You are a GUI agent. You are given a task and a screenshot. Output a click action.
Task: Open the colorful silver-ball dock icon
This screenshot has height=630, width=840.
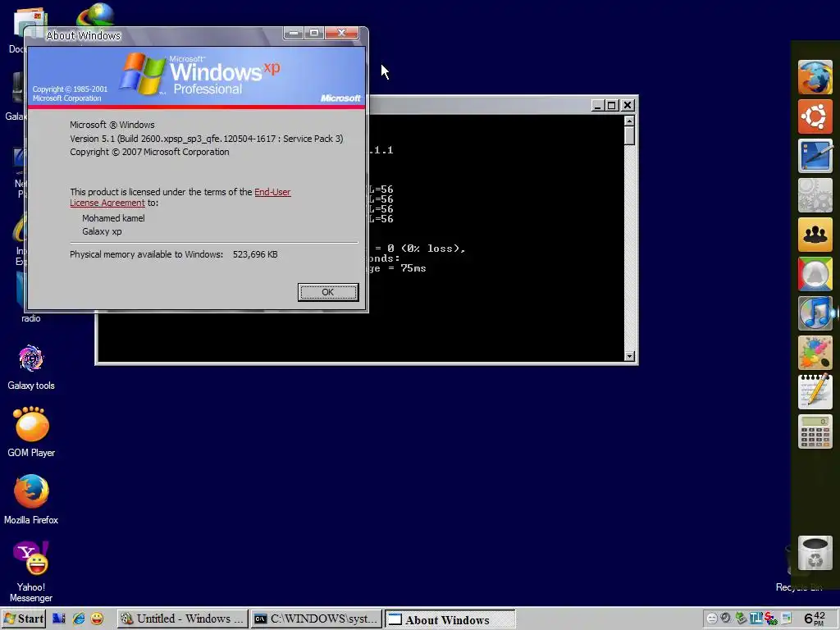click(x=815, y=274)
